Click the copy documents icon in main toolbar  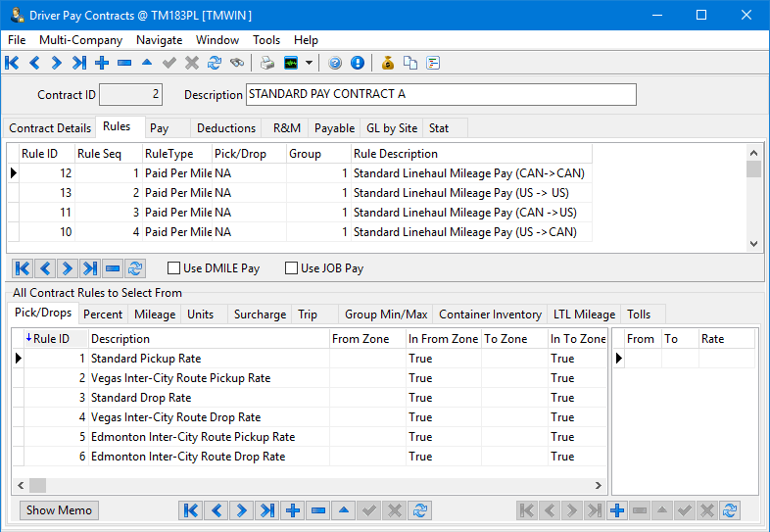tap(410, 63)
